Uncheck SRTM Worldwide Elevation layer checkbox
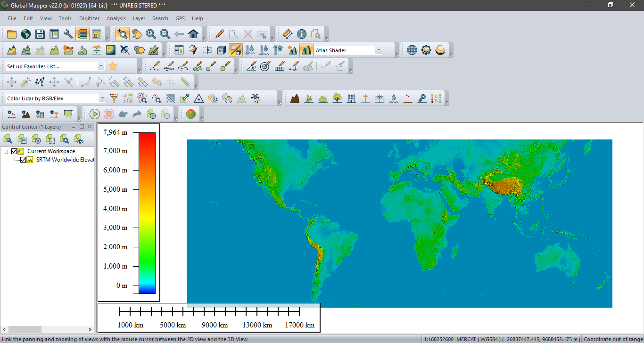 click(23, 160)
